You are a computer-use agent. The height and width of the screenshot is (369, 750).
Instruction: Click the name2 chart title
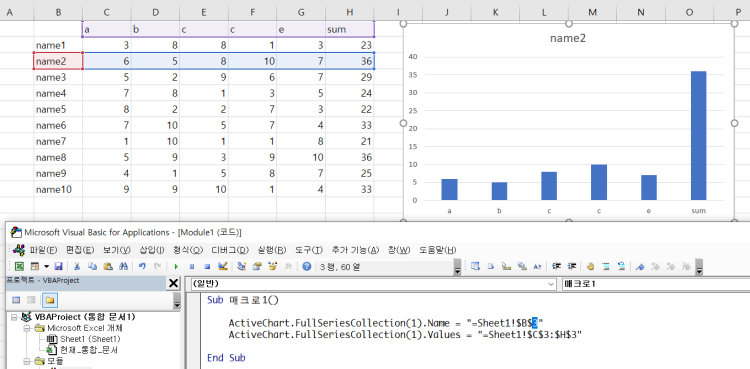[568, 39]
